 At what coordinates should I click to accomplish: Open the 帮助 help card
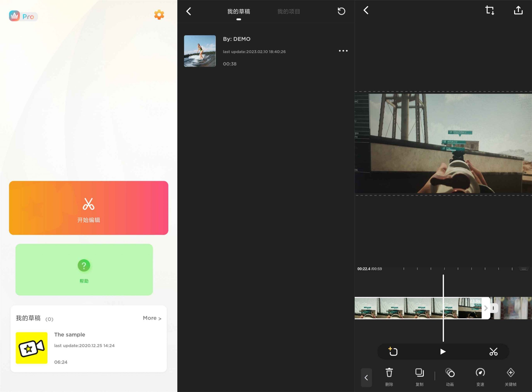click(84, 270)
